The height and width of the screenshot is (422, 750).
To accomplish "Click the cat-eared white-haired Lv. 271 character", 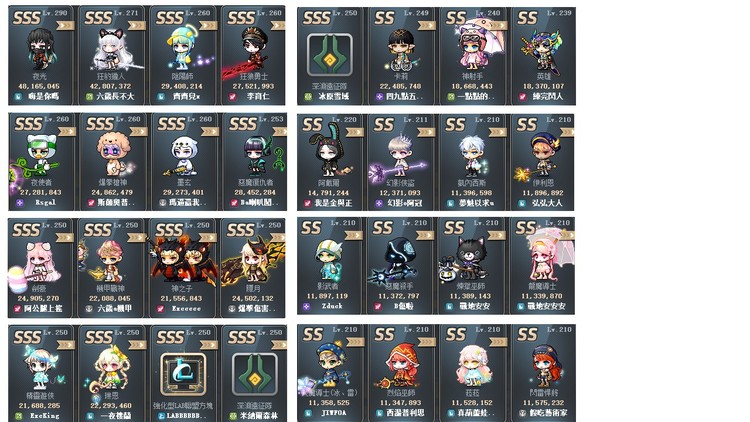I will tap(112, 50).
